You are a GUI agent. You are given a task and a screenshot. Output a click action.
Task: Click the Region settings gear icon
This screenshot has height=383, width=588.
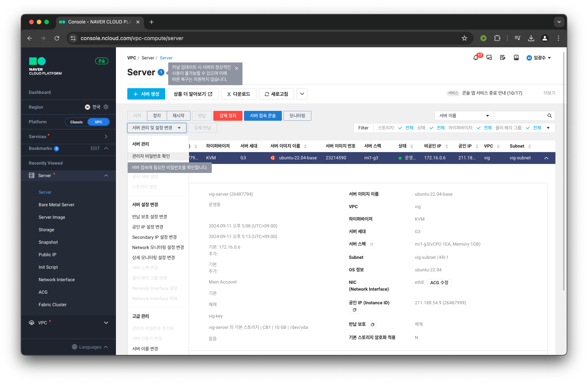106,107
